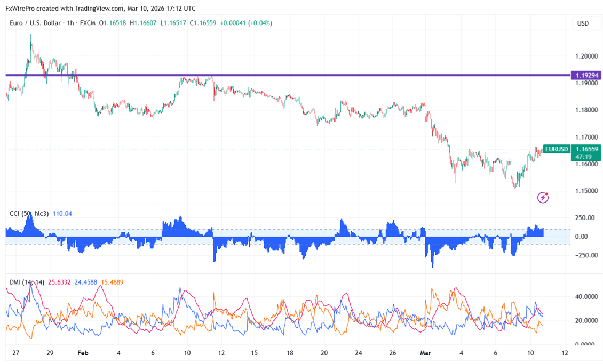Click the DMI value 24.4588

point(86,282)
